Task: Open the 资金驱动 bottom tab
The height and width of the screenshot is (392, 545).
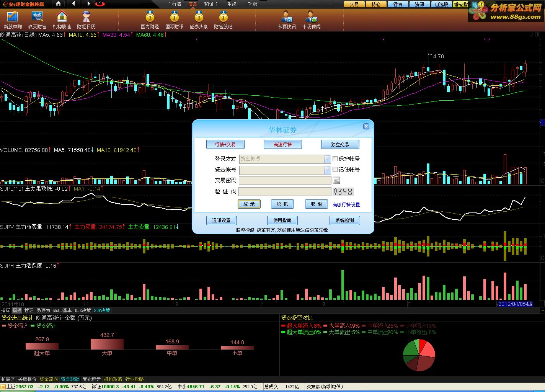Action: [70, 379]
